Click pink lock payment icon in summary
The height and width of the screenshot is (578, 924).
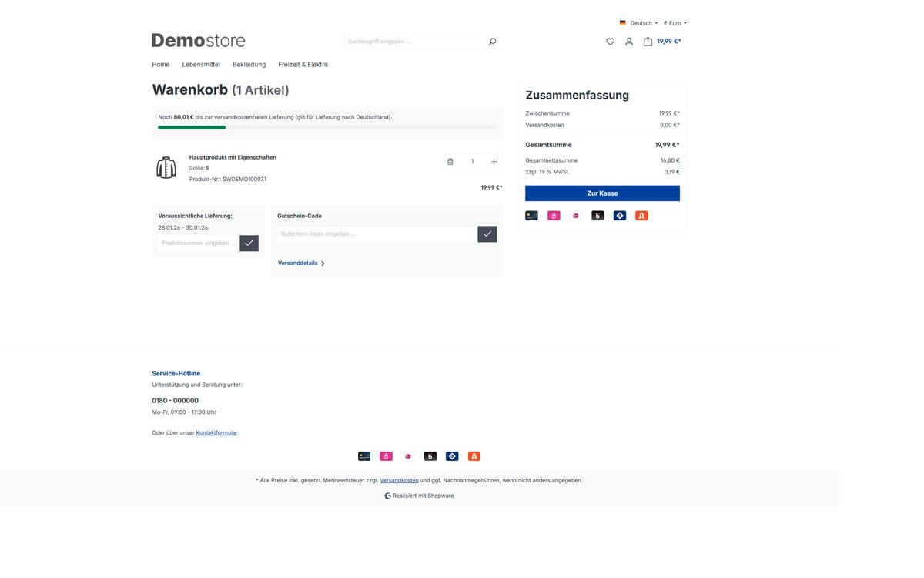point(554,216)
